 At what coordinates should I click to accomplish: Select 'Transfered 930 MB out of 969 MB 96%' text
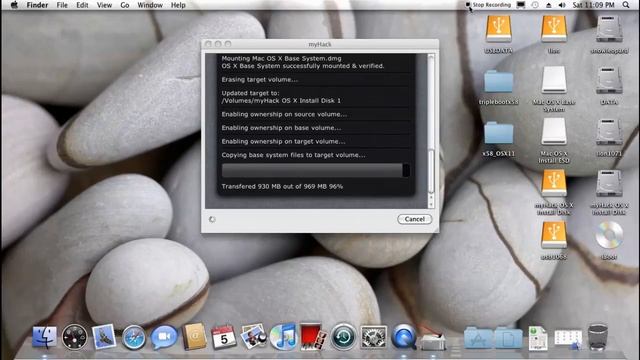(282, 187)
